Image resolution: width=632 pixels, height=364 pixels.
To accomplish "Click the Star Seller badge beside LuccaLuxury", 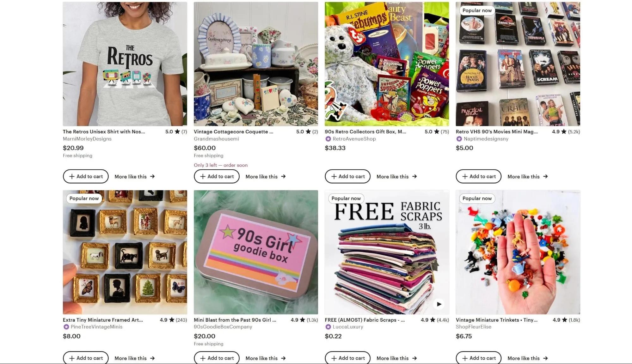I will [328, 327].
